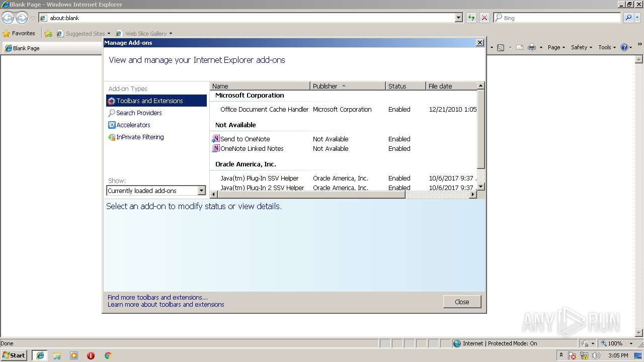This screenshot has height=362, width=644.
Task: Open recent pages dropdown arrow
Action: point(33,18)
